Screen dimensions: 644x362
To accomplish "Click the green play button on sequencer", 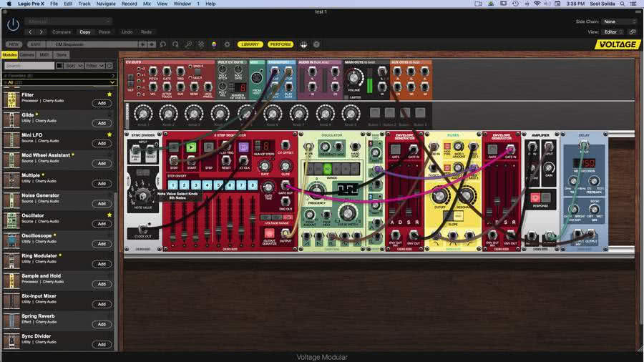I will tap(191, 147).
